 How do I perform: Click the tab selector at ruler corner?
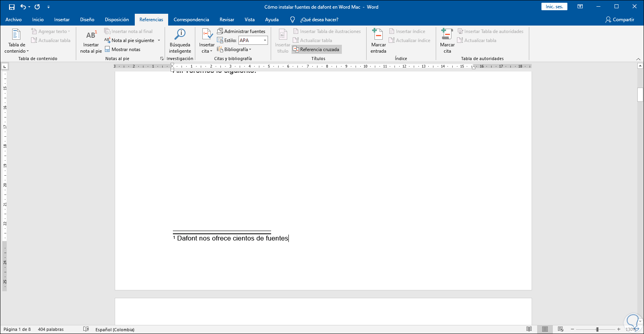[x=5, y=67]
